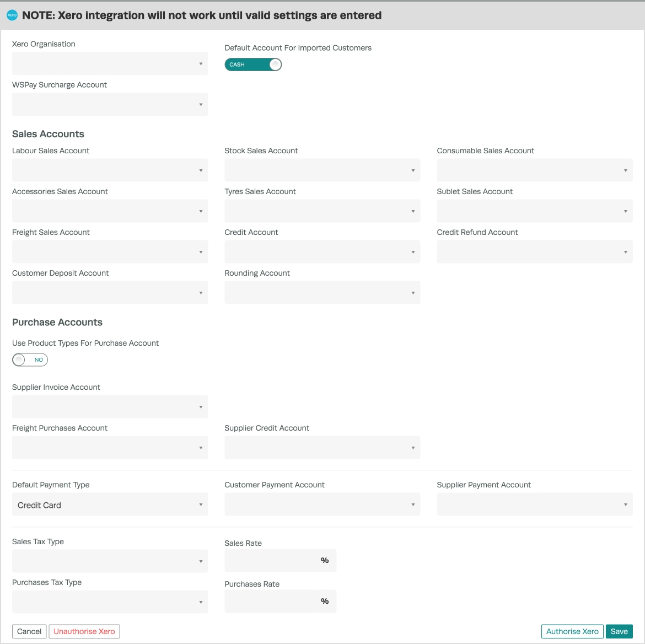Image resolution: width=645 pixels, height=644 pixels.
Task: Toggle Default Account For Imported Customers switch
Action: pos(253,65)
